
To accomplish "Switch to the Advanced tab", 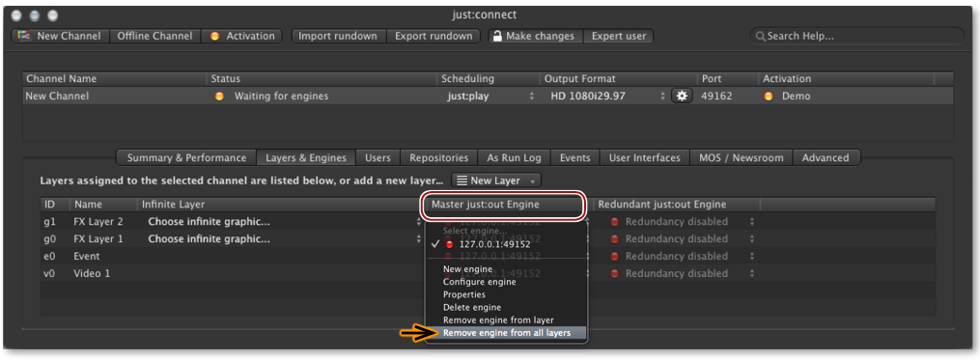I will (826, 157).
